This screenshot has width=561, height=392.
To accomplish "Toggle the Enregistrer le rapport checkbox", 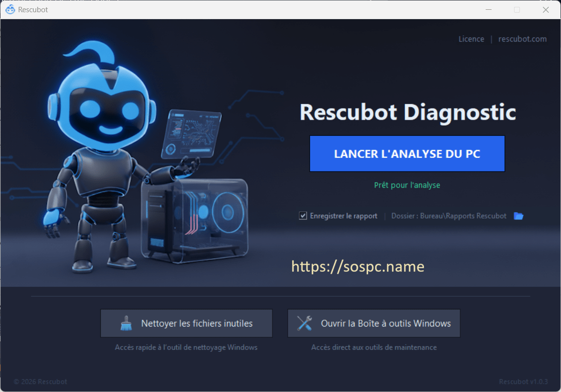I will point(303,216).
